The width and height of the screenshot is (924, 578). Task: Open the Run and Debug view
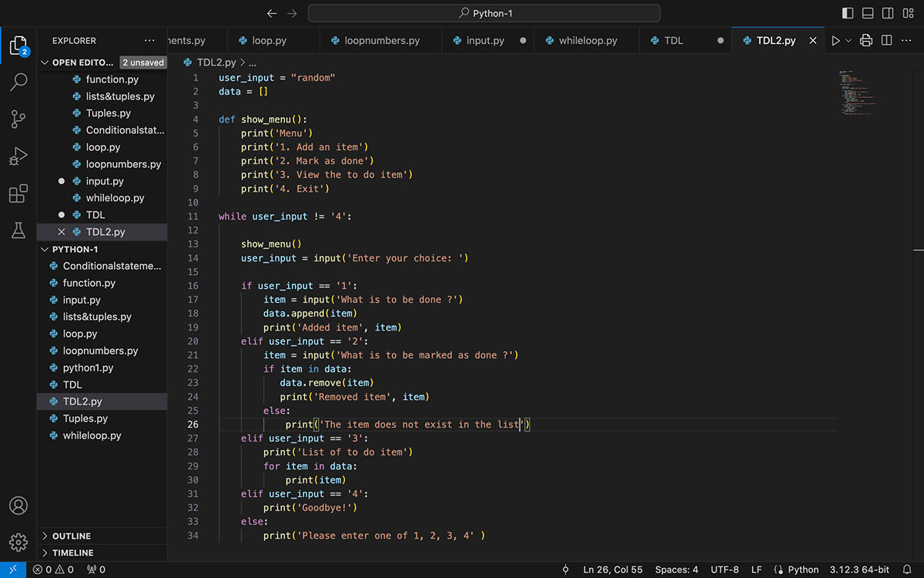point(18,156)
